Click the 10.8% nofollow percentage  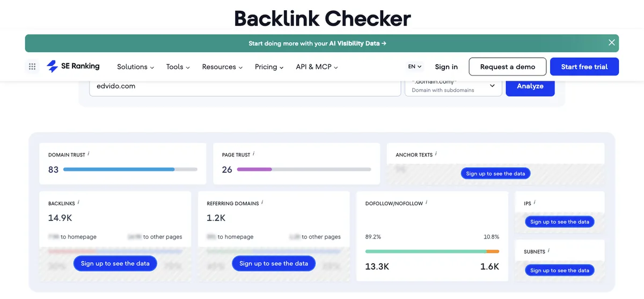point(492,237)
